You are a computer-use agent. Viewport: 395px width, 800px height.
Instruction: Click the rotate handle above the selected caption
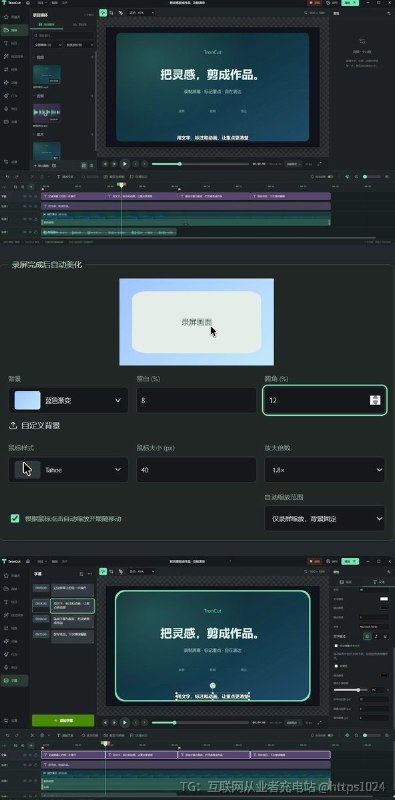click(x=213, y=686)
